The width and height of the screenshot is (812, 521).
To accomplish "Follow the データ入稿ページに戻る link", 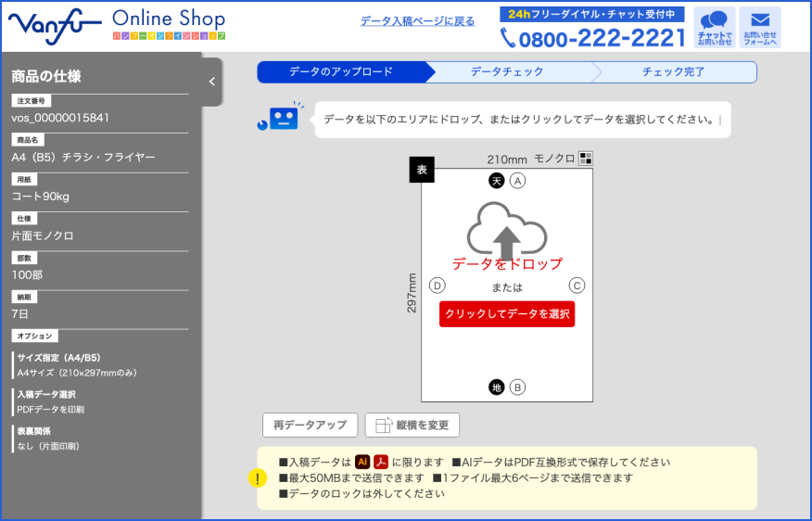I will pyautogui.click(x=417, y=21).
